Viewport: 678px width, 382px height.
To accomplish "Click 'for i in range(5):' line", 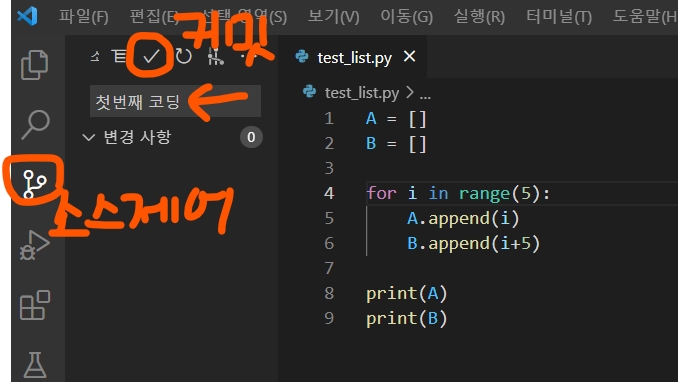I will pos(458,193).
